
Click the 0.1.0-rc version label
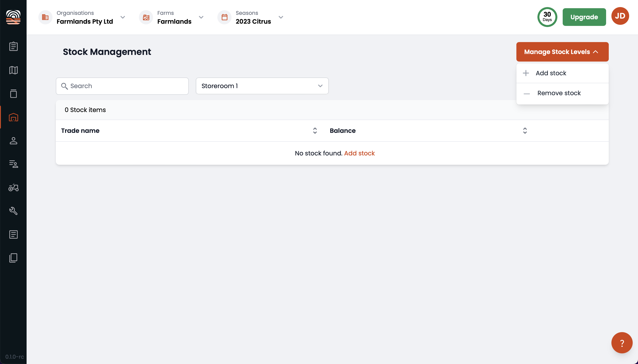point(15,357)
